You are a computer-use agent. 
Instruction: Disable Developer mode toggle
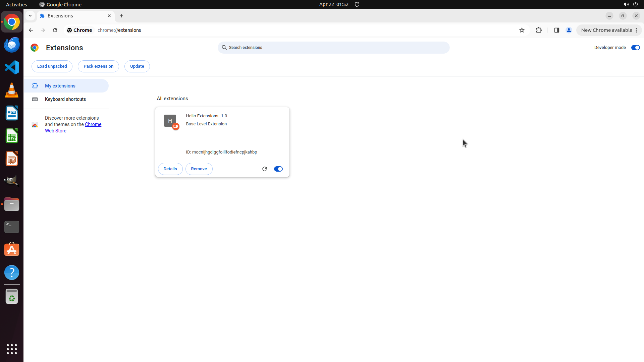tap(635, 48)
